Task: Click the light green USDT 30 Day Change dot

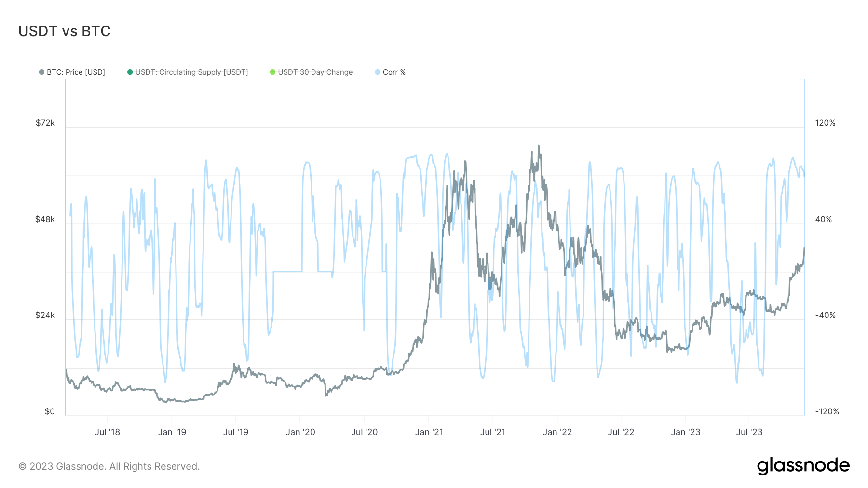Action: pyautogui.click(x=272, y=72)
